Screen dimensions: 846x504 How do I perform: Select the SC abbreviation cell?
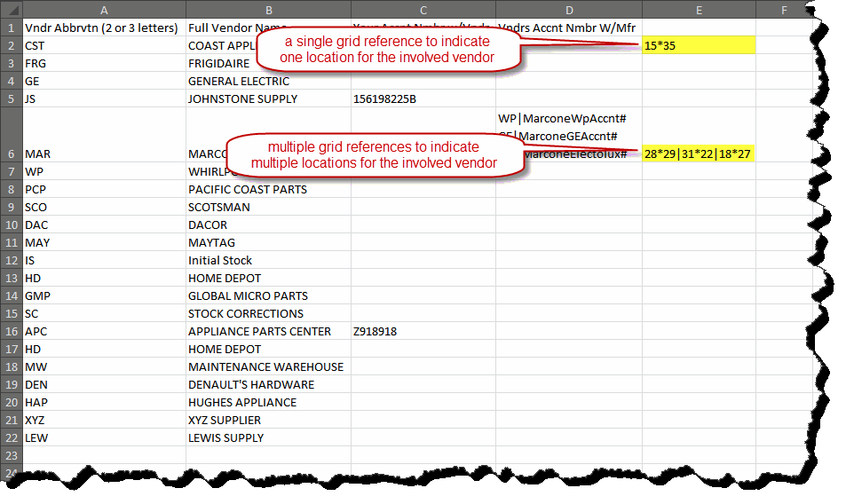tap(104, 314)
